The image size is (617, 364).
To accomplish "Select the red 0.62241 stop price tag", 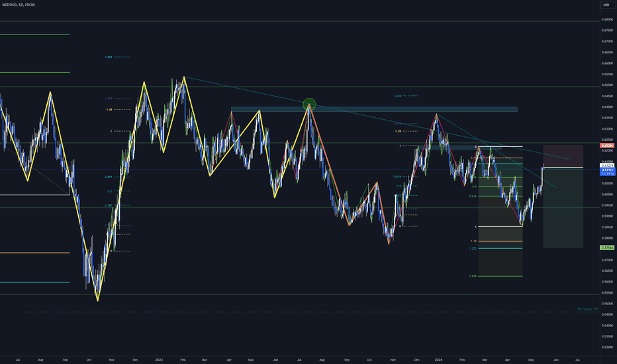I will tap(607, 146).
